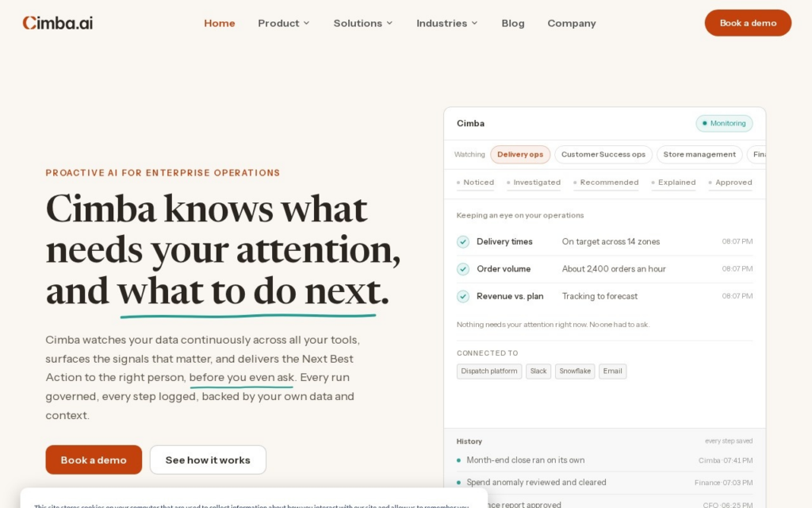Click 'Month-end close ran on its own' entry
Viewport: 812px width, 508px height.
pyautogui.click(x=526, y=460)
